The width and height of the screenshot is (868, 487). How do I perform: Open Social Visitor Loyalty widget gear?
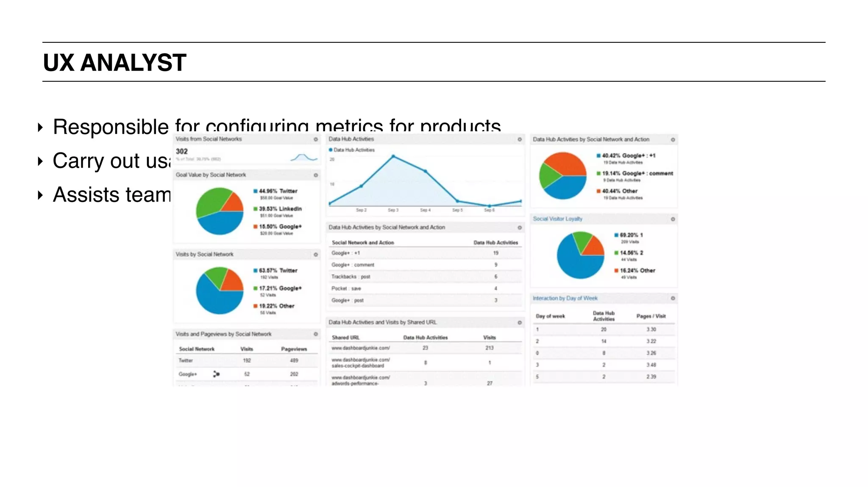pyautogui.click(x=673, y=219)
